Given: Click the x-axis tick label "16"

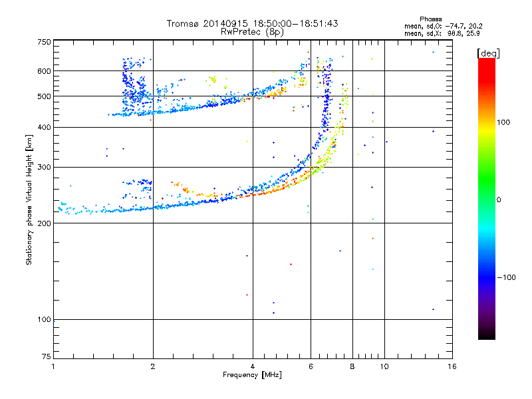Looking at the screenshot, I should [x=452, y=366].
